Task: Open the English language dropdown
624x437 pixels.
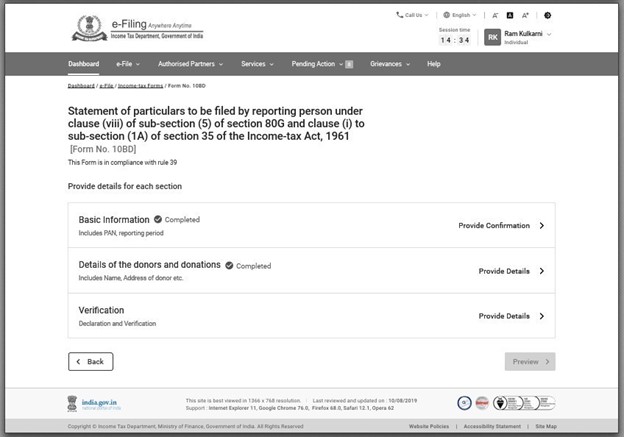Action: click(460, 16)
